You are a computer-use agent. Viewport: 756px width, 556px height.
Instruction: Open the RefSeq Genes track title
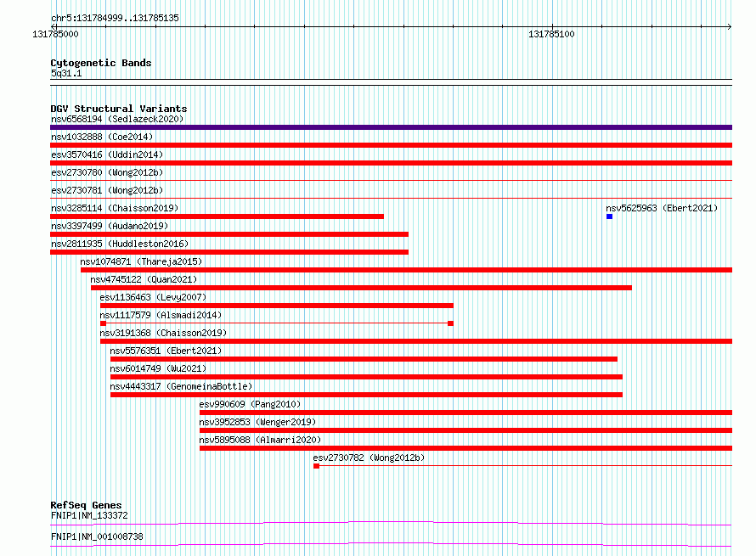tap(86, 505)
